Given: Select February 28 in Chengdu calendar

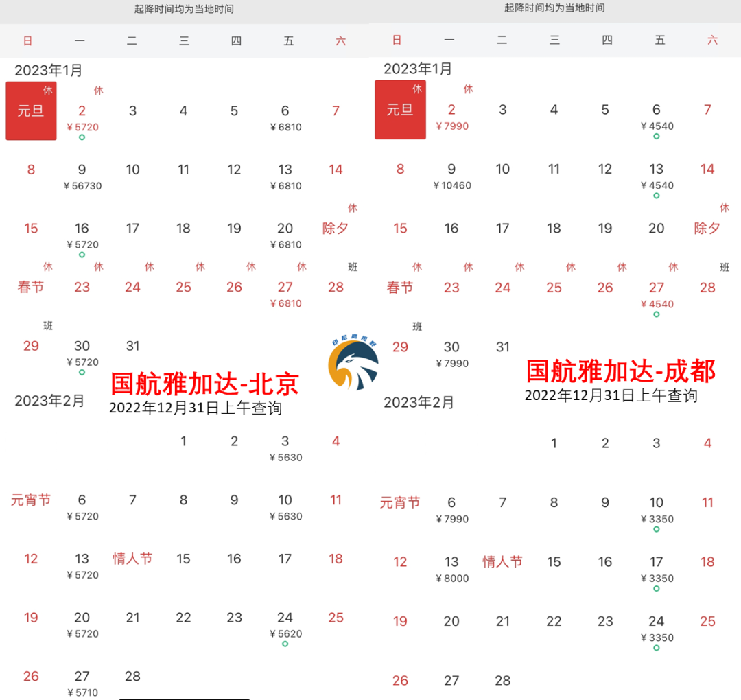Looking at the screenshot, I should click(503, 681).
